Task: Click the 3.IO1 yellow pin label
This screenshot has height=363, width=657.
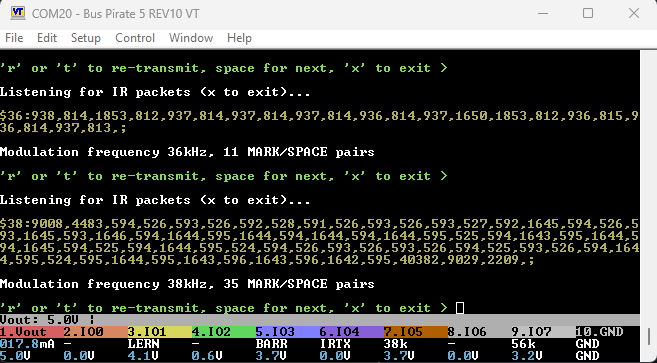Action: pos(160,332)
